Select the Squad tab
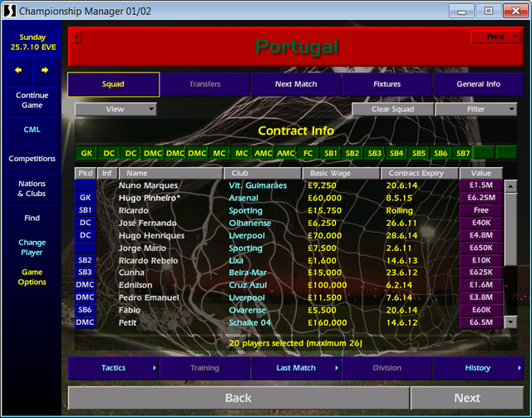Viewport: 532px width, 418px height. click(x=113, y=84)
